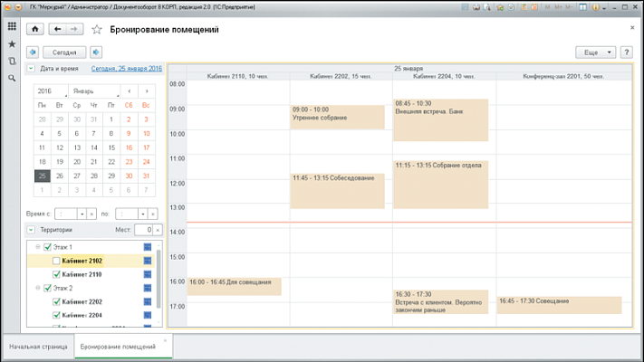Image resolution: width=644 pixels, height=362 pixels.
Task: Check the Кабинет 2102 checkbox
Action: click(x=56, y=261)
